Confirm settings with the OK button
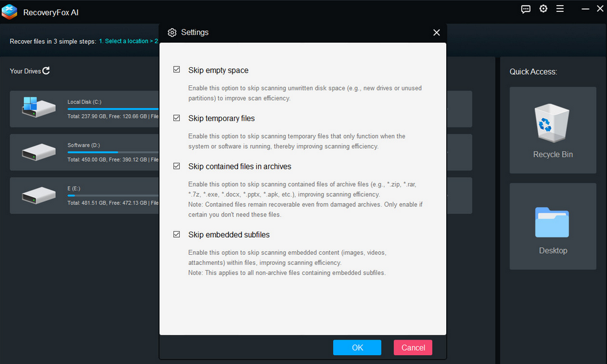 point(357,347)
